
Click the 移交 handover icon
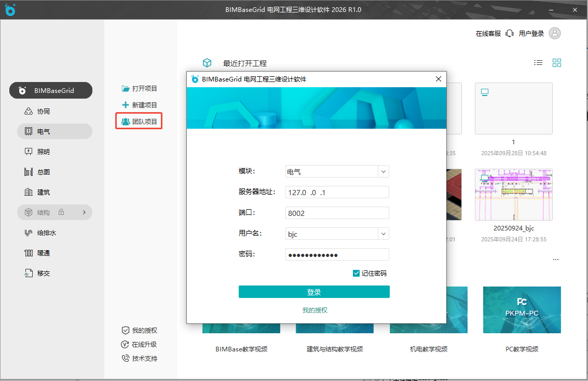click(29, 273)
